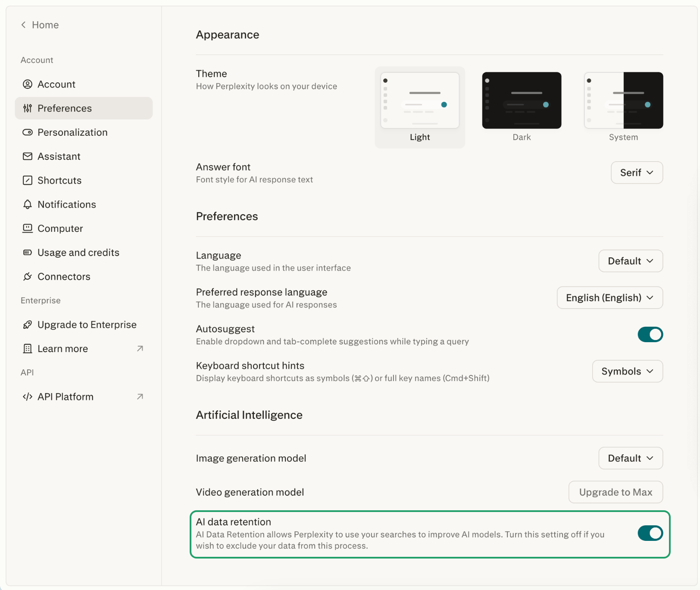Expand the Preferred response language dropdown
The image size is (700, 590).
click(x=609, y=298)
